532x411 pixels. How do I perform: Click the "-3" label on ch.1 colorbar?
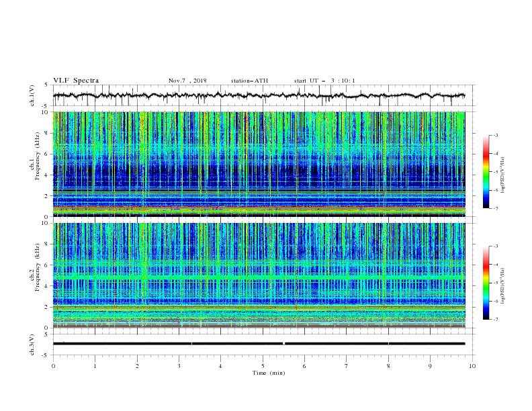pos(496,135)
